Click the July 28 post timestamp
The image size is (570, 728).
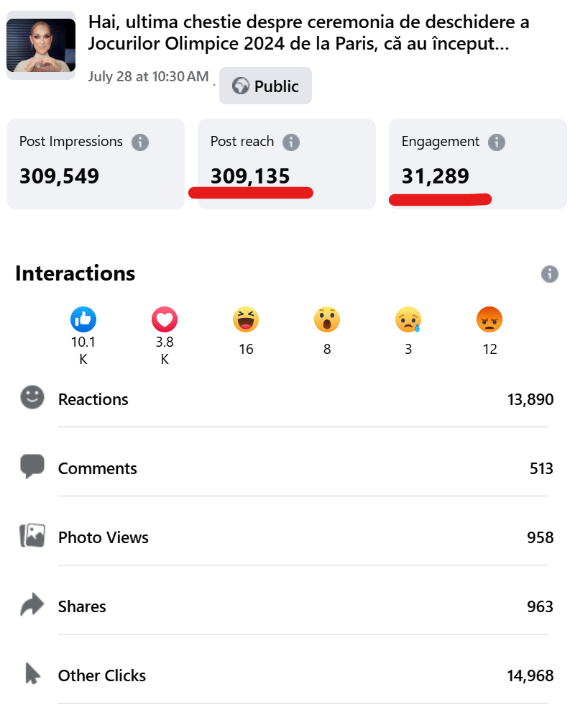[x=148, y=76]
